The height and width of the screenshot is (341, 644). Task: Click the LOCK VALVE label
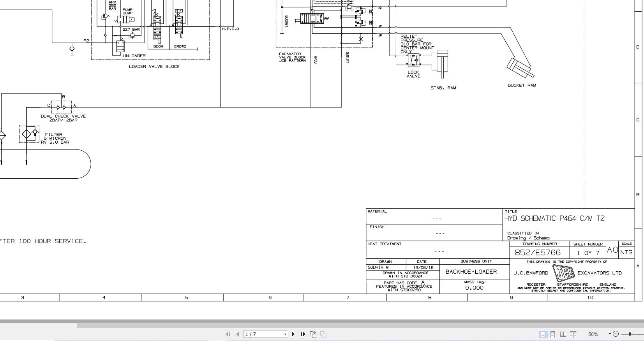pos(413,74)
